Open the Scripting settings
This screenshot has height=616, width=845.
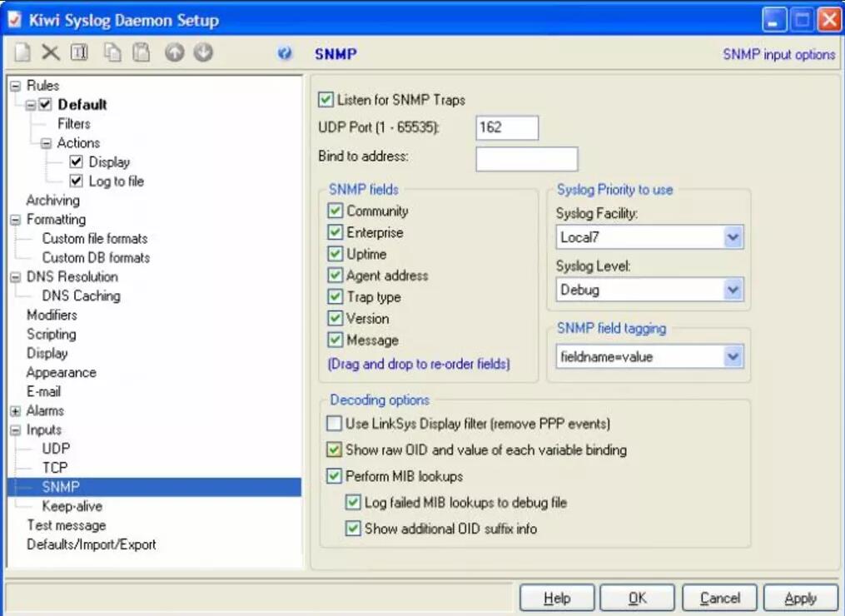click(51, 334)
